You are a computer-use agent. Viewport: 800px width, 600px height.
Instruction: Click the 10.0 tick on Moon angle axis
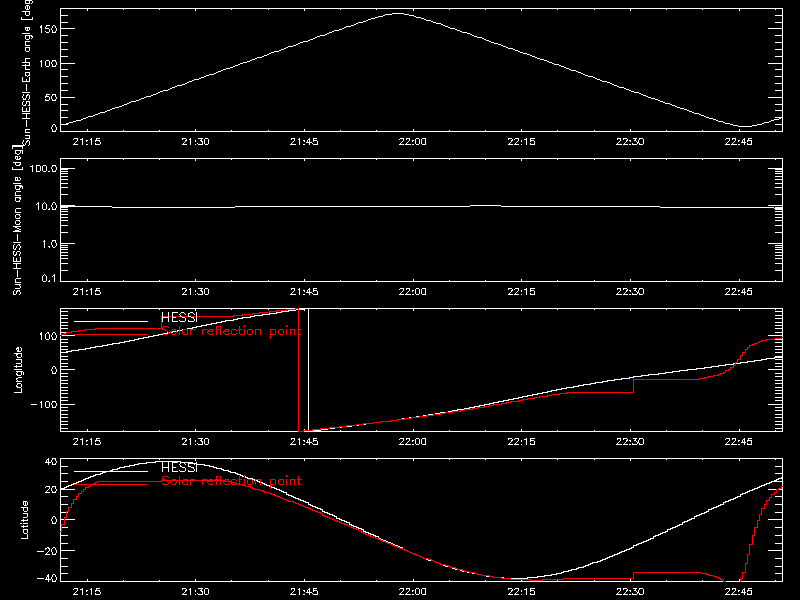pyautogui.click(x=46, y=206)
